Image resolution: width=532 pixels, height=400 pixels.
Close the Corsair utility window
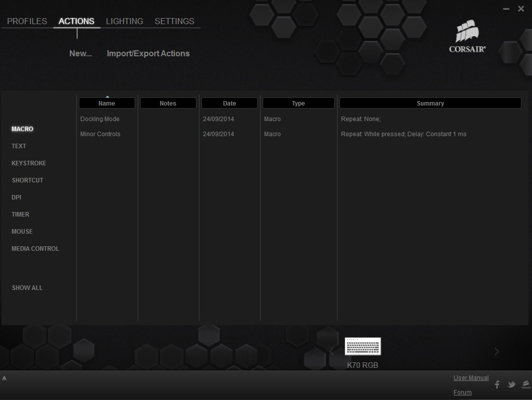[521, 9]
